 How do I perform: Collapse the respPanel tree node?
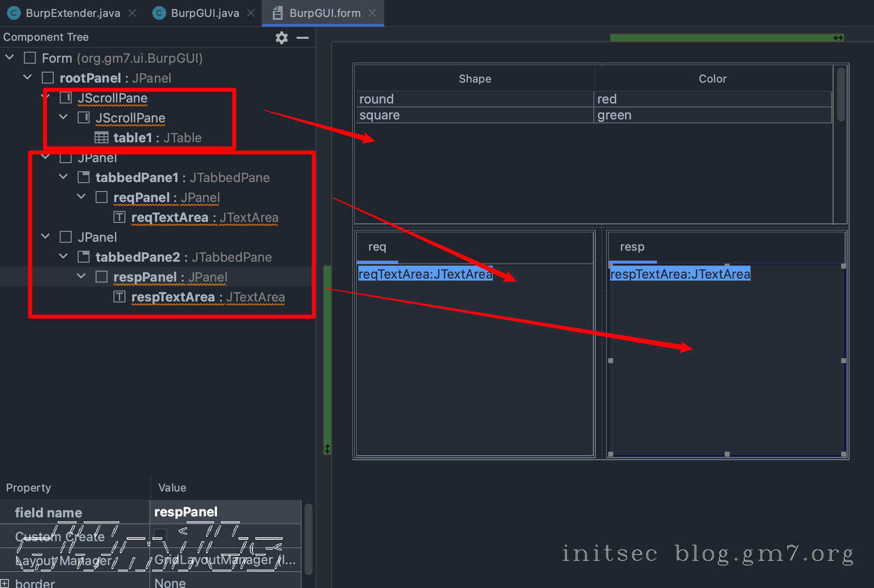pos(81,276)
